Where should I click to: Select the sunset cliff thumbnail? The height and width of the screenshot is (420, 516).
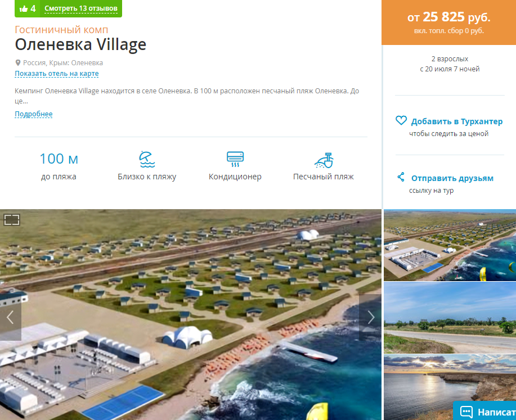[450, 387]
